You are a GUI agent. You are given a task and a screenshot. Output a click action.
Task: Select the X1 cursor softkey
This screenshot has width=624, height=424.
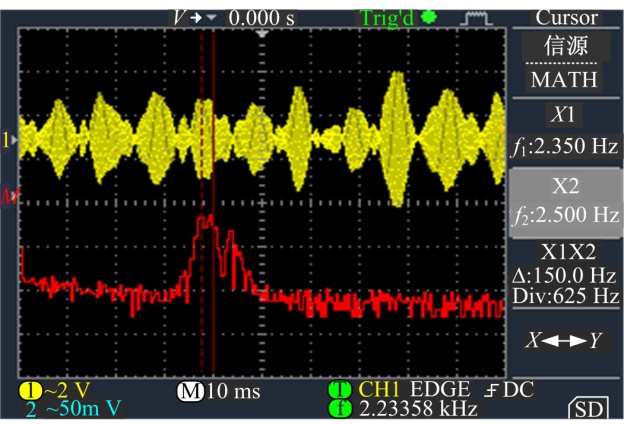coord(566,130)
